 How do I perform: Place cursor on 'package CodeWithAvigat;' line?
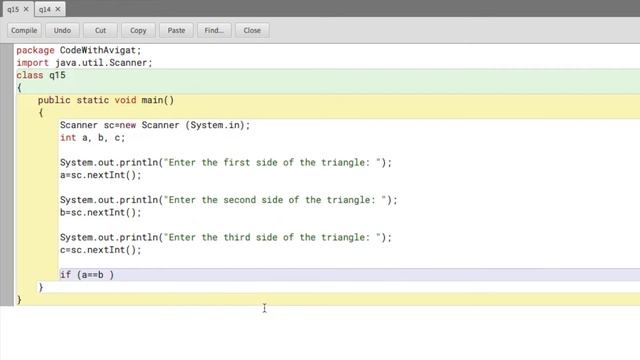pos(79,50)
